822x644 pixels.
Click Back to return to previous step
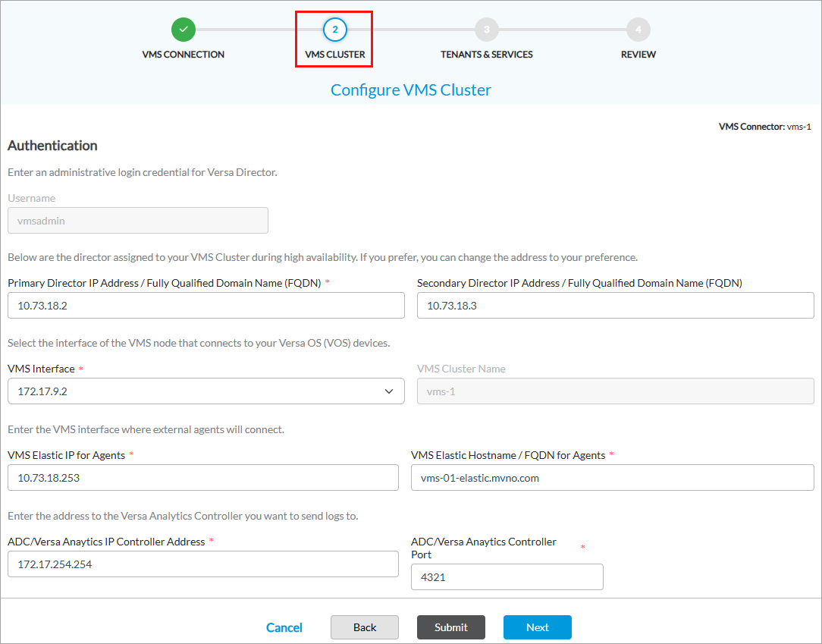[x=364, y=627]
